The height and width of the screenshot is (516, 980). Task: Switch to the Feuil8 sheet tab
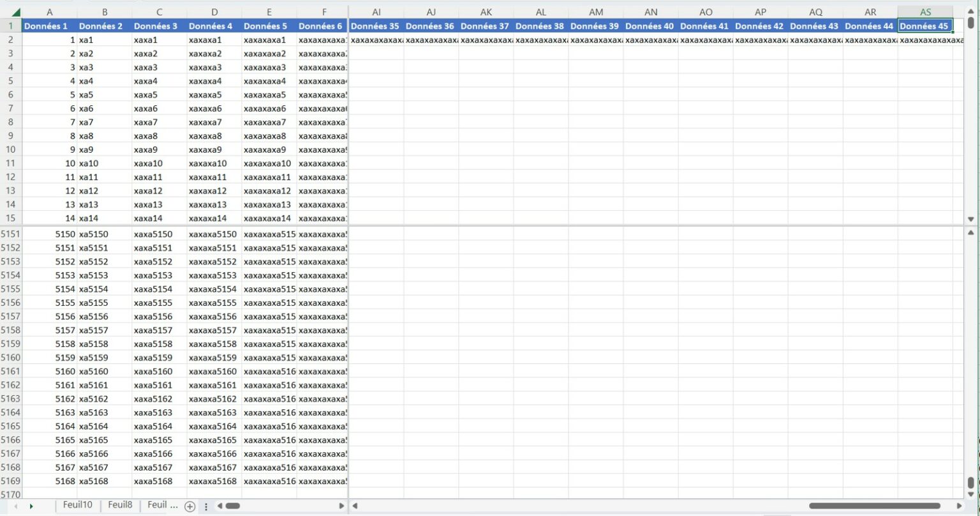[119, 505]
